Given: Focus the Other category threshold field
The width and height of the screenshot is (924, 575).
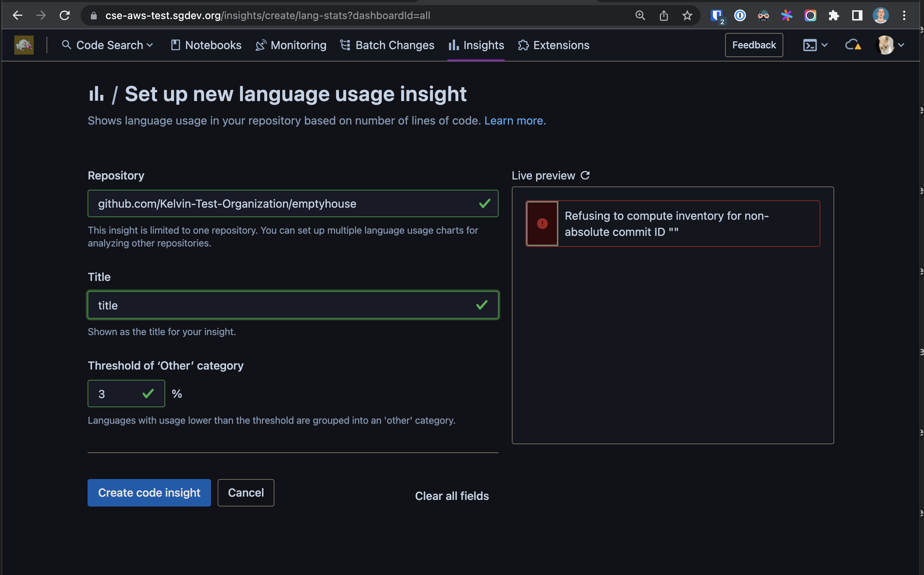Looking at the screenshot, I should pyautogui.click(x=126, y=394).
